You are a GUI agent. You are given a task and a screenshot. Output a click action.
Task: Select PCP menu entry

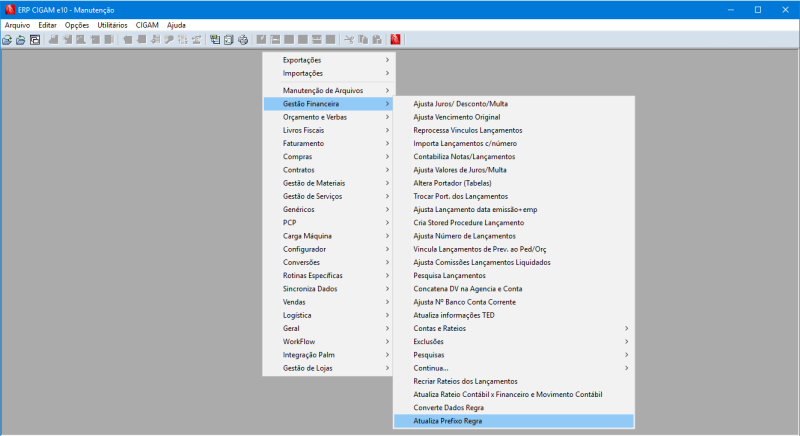pyautogui.click(x=328, y=223)
